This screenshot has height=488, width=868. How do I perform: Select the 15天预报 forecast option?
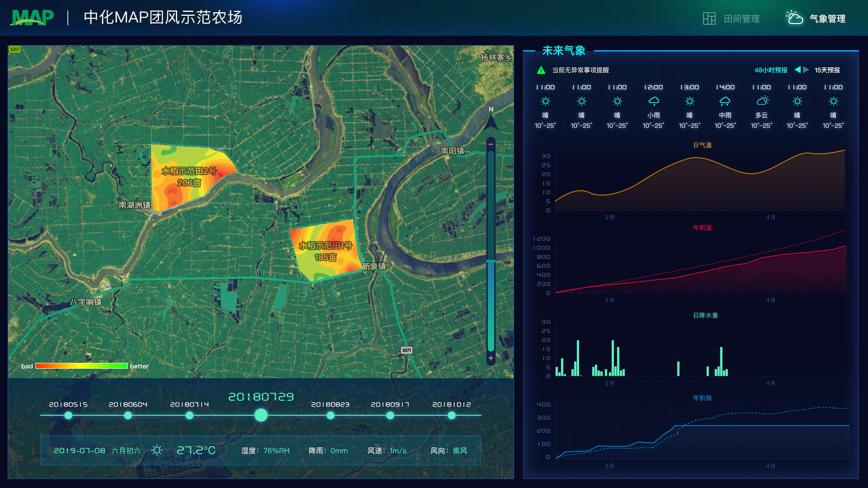[x=827, y=70]
